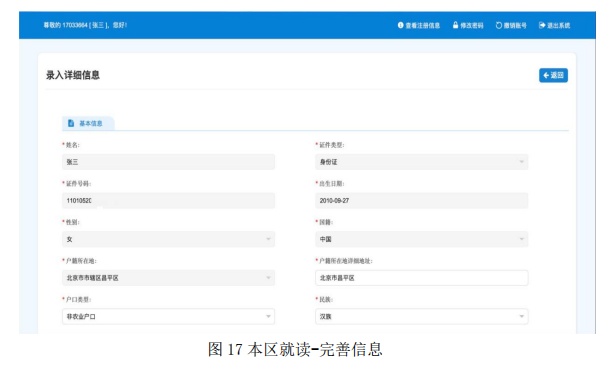The height and width of the screenshot is (370, 614).
Task: Click the greeting text for 张三
Action: (85, 25)
